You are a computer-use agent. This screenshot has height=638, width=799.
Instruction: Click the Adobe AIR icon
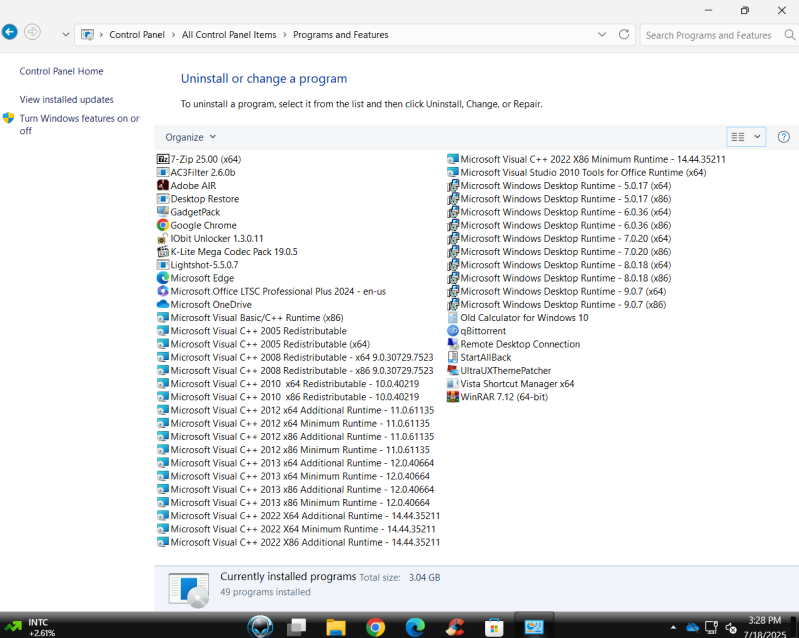coord(163,185)
